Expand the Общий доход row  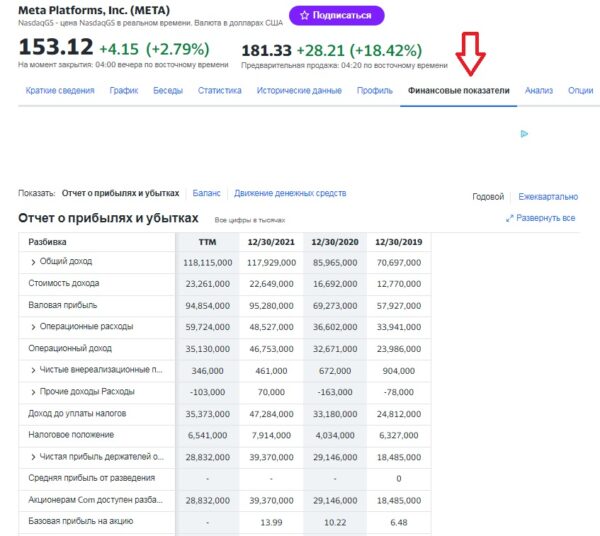pos(33,262)
